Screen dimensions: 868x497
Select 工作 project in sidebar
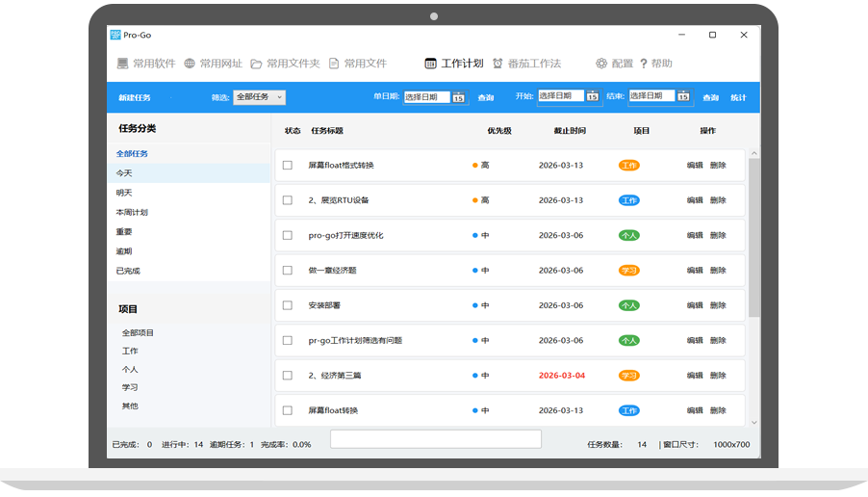coord(130,352)
